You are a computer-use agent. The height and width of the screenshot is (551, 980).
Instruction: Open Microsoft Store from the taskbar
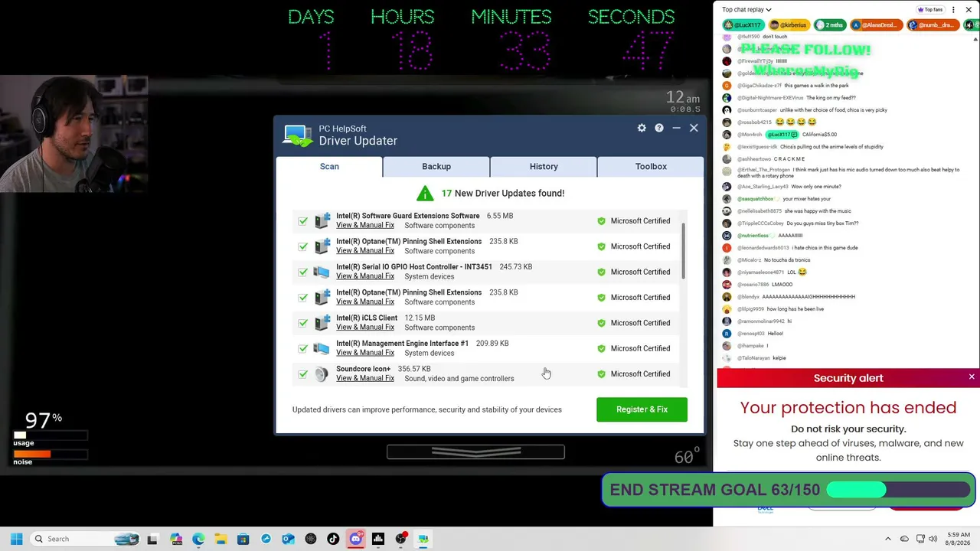click(x=243, y=539)
